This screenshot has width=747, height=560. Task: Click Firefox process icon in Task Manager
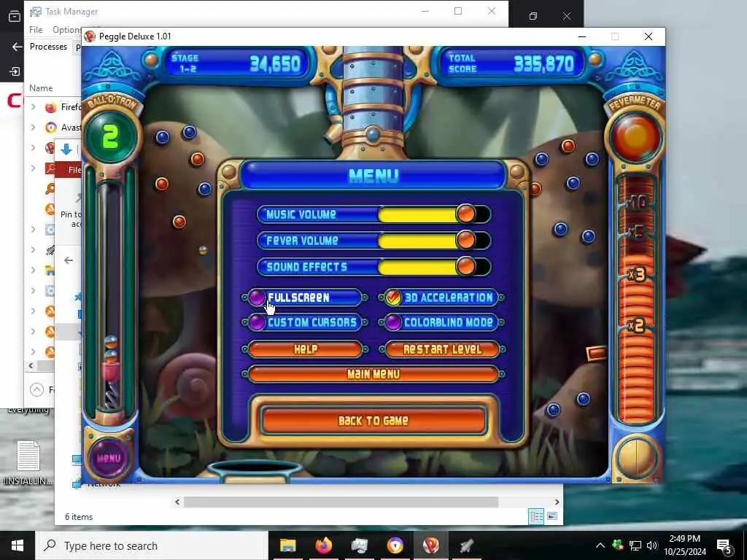click(x=50, y=107)
